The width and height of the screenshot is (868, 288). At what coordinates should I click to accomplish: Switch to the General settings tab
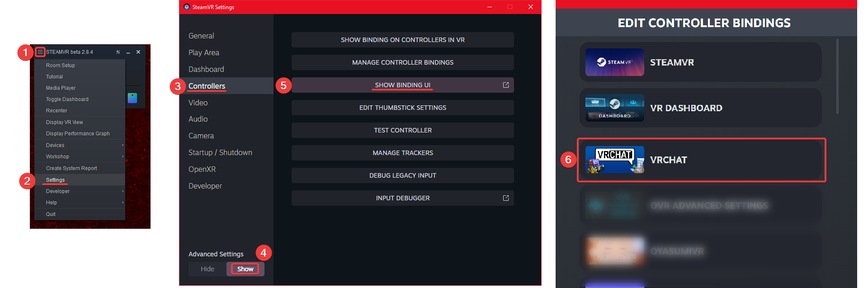tap(226, 36)
